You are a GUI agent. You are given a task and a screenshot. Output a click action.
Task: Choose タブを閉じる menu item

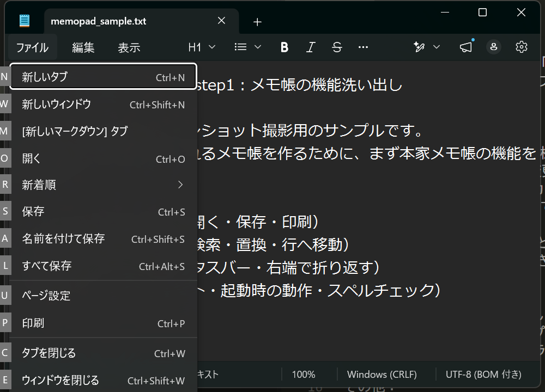tap(104, 353)
